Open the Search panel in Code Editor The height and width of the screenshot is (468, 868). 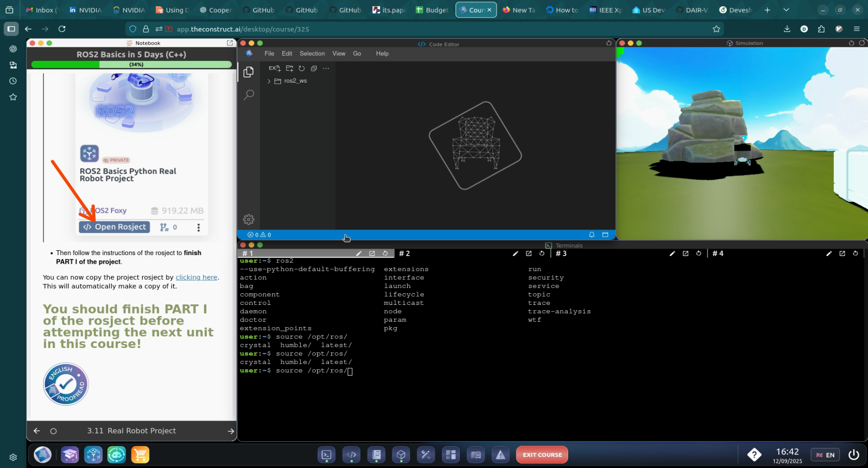coord(249,95)
